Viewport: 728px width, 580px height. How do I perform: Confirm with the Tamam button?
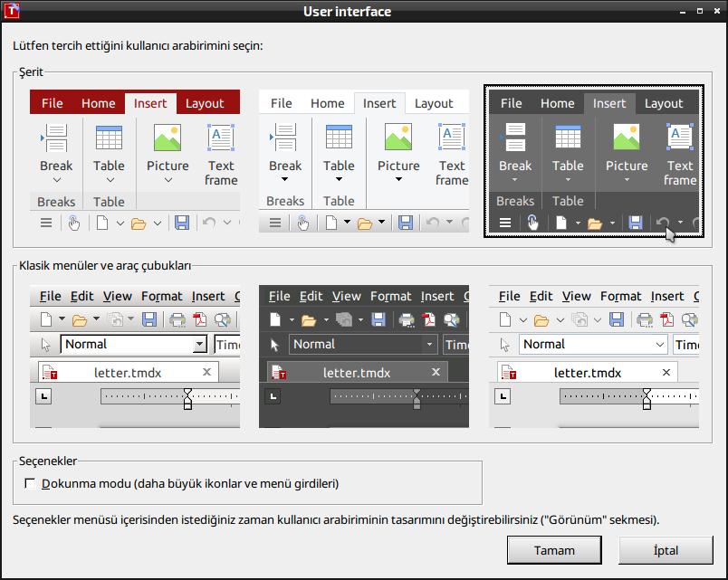coord(554,550)
